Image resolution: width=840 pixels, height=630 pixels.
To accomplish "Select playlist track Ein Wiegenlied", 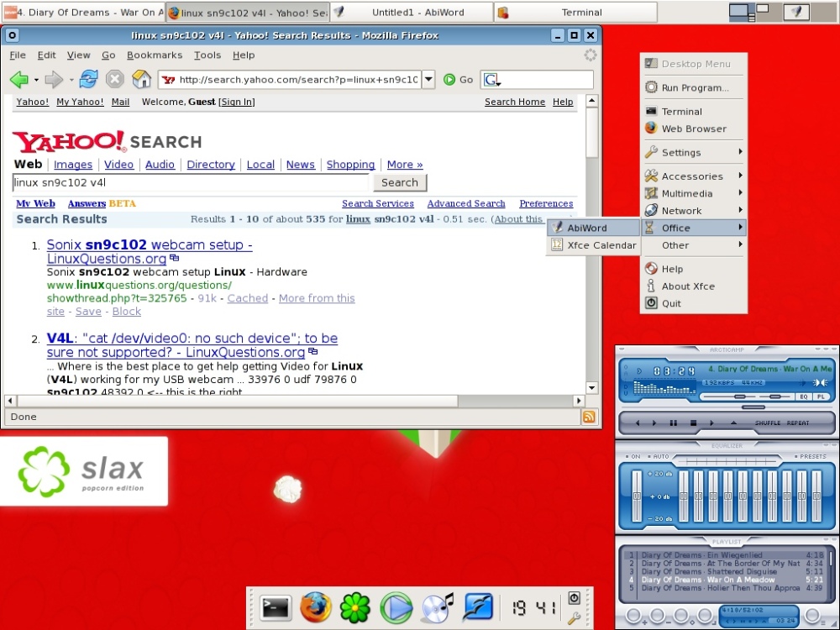I will click(727, 555).
